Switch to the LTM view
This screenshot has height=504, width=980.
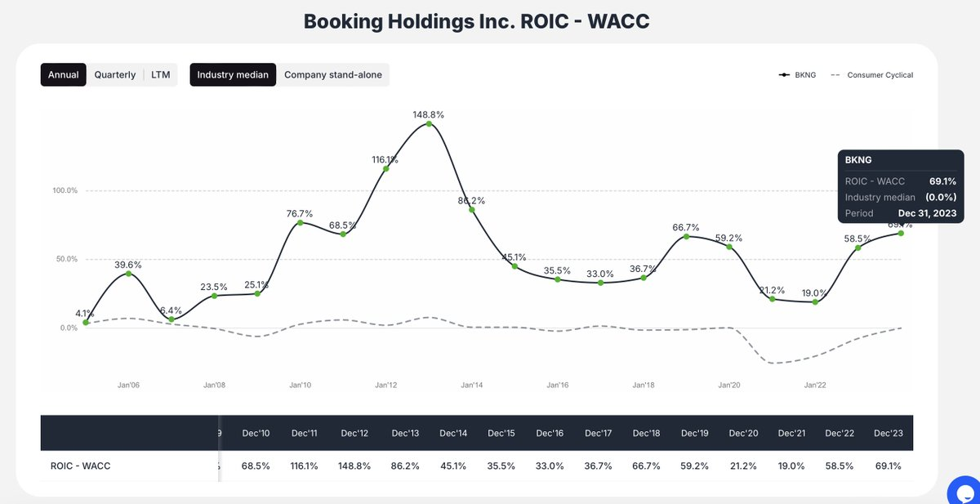pos(160,74)
